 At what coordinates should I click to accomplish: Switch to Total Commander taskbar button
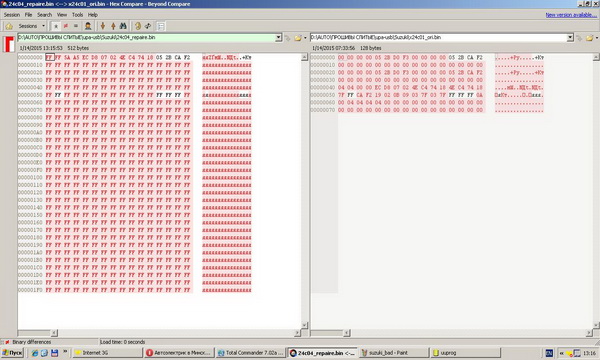(250, 353)
